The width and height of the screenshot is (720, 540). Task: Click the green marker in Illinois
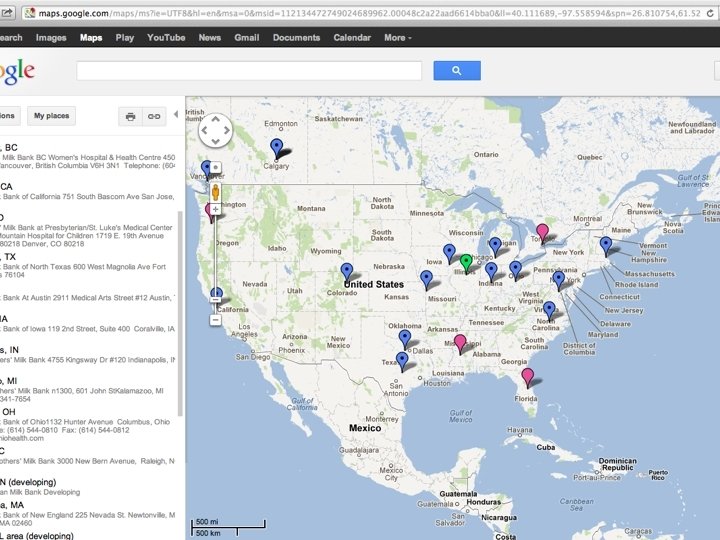466,264
